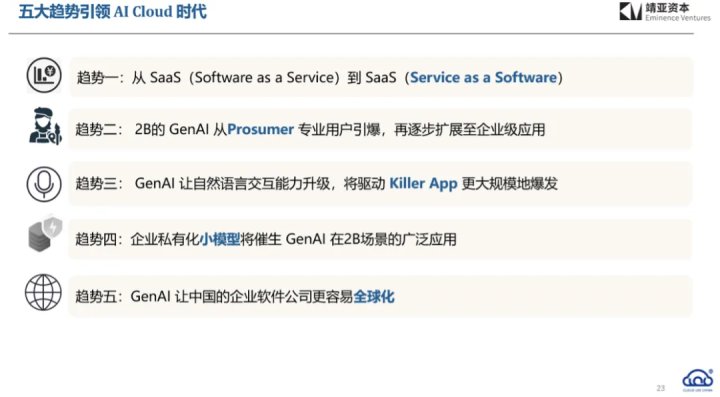
Task: Select the 趋势二 Prosumer trend bar
Action: click(380, 129)
